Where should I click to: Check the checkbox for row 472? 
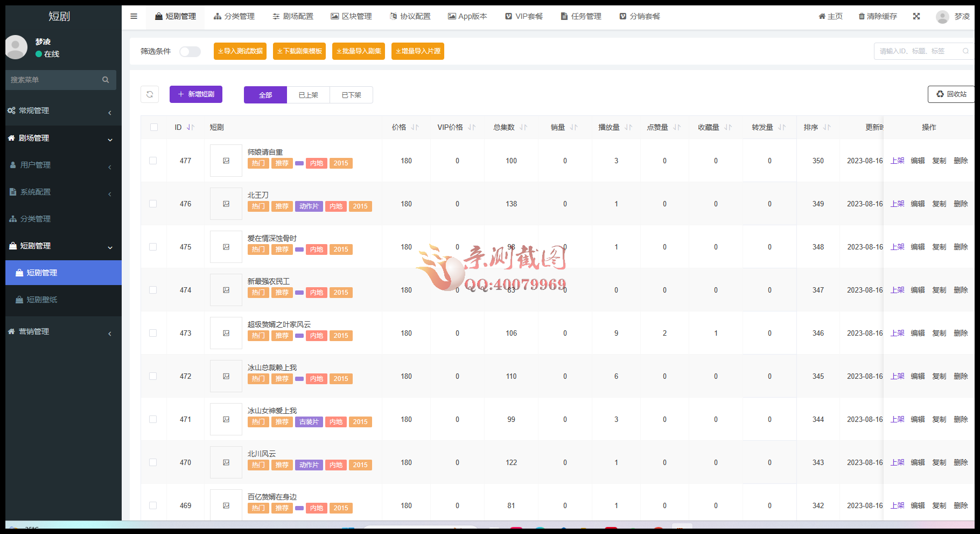coord(153,376)
